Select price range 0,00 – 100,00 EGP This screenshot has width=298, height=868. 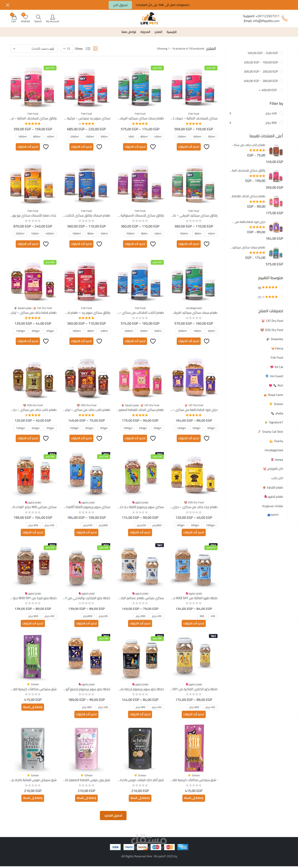point(281,53)
